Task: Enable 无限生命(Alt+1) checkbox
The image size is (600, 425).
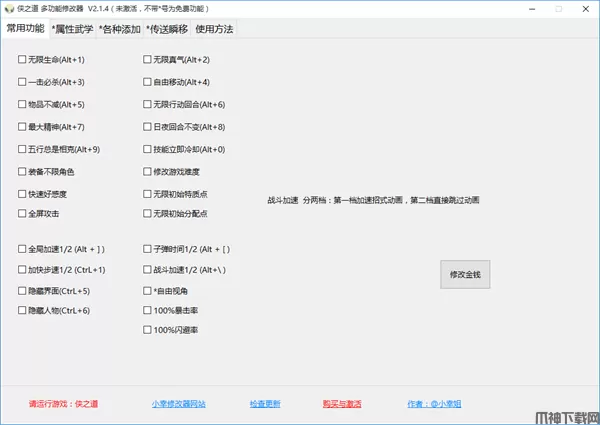Action: [x=22, y=60]
